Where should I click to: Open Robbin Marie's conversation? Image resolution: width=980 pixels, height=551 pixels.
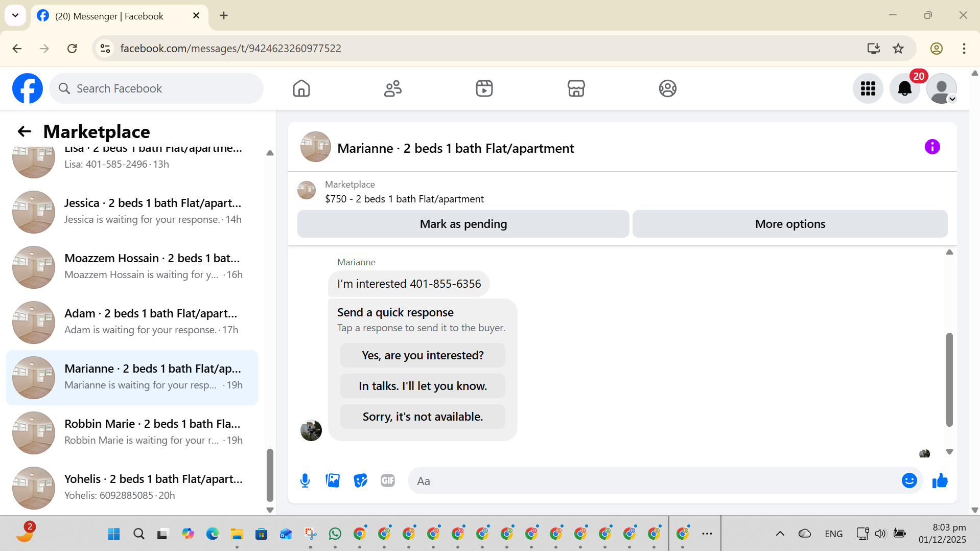click(x=132, y=432)
